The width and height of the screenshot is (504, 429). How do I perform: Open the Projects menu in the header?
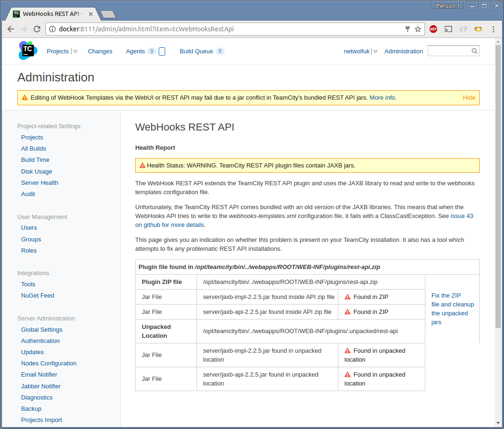(58, 51)
